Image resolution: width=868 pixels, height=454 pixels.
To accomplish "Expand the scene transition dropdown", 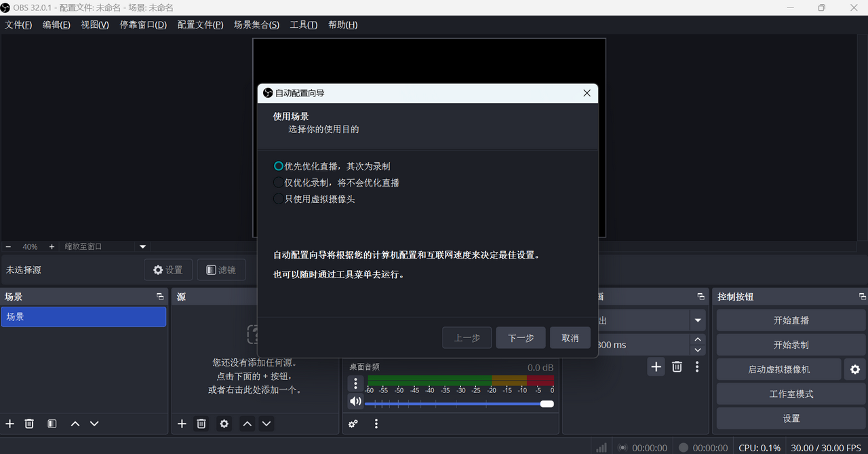I will coord(699,320).
